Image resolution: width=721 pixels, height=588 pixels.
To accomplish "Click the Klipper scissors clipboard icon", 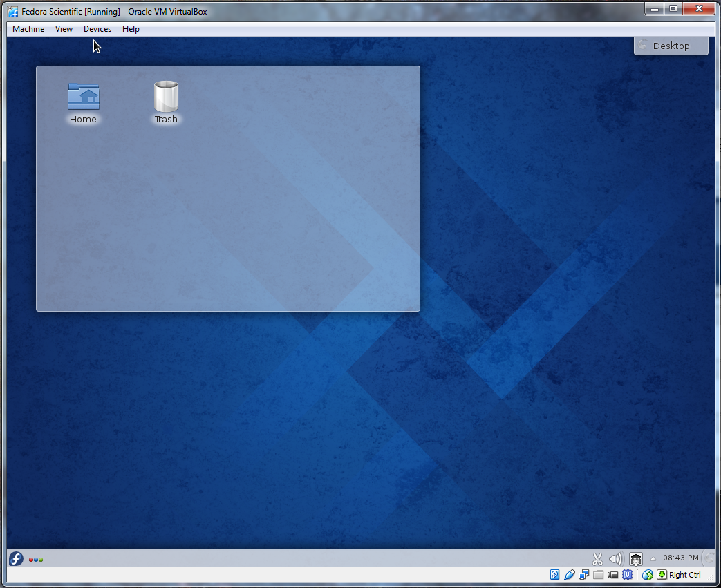I will (598, 559).
